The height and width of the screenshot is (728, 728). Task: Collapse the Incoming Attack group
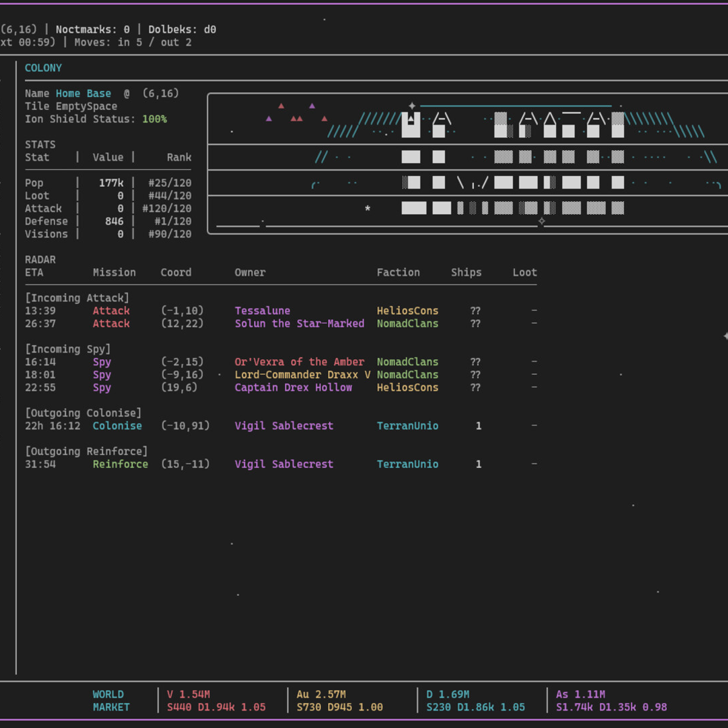(76, 298)
